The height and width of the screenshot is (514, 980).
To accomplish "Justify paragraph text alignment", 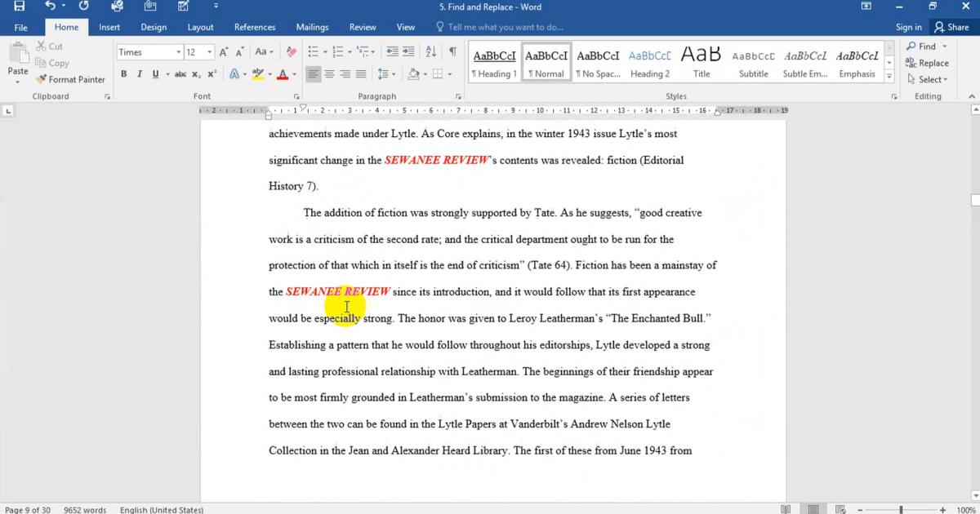I will tap(360, 74).
